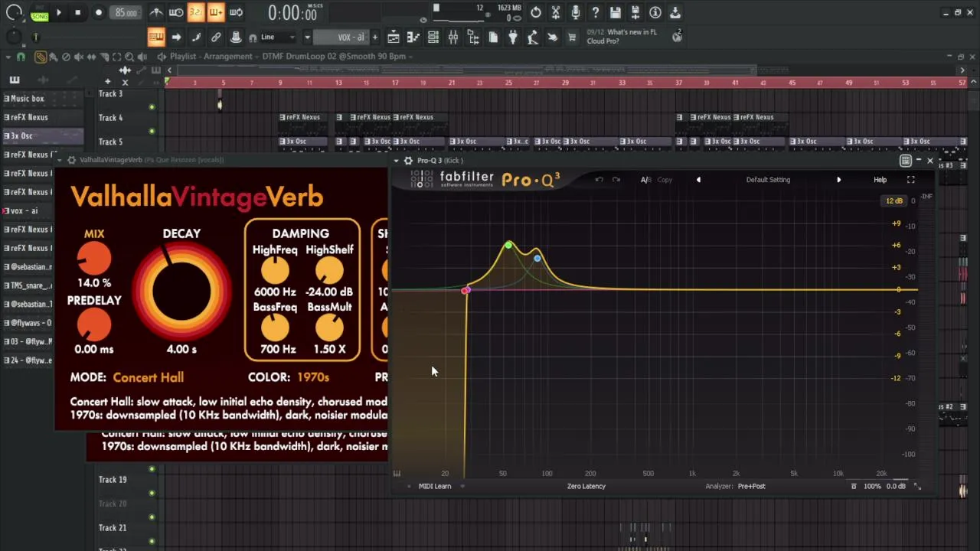Open the Line snap dropdown

(x=277, y=37)
